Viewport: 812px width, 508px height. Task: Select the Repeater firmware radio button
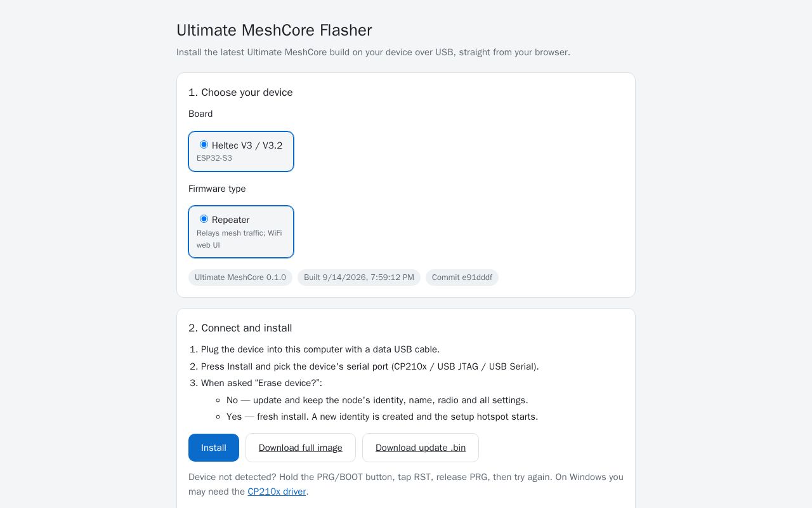click(204, 219)
